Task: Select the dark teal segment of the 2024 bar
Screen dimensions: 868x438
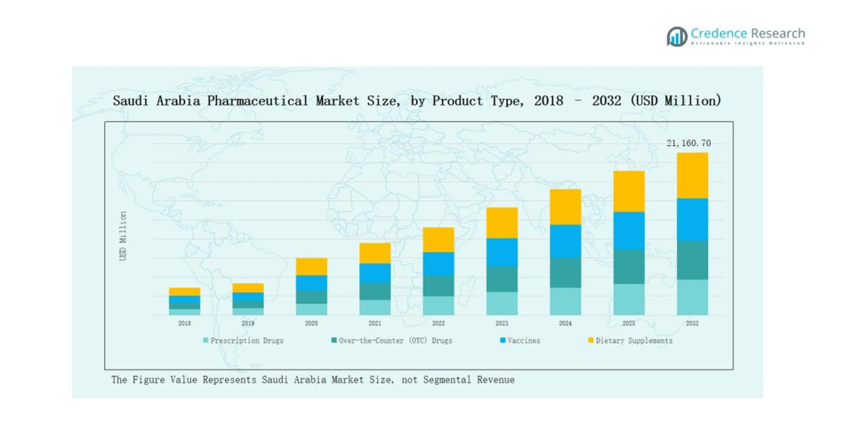Action: pyautogui.click(x=565, y=272)
